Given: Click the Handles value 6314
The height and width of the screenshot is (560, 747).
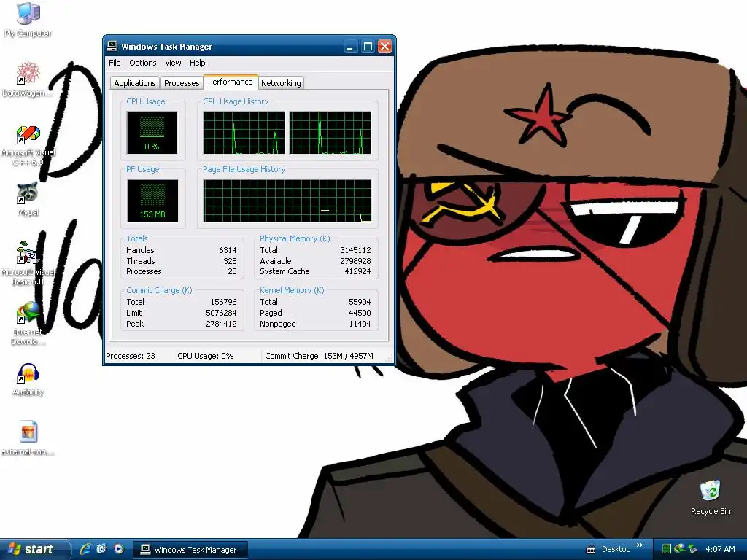Looking at the screenshot, I should pos(228,250).
